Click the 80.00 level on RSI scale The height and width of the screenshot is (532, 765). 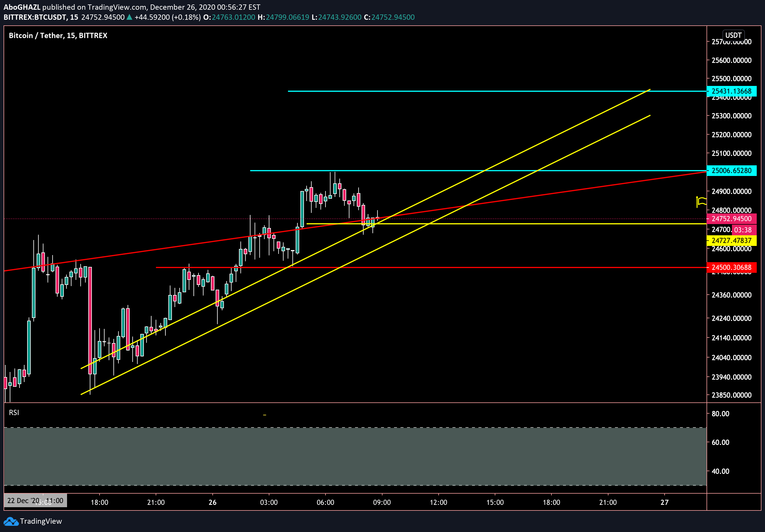[x=720, y=413]
